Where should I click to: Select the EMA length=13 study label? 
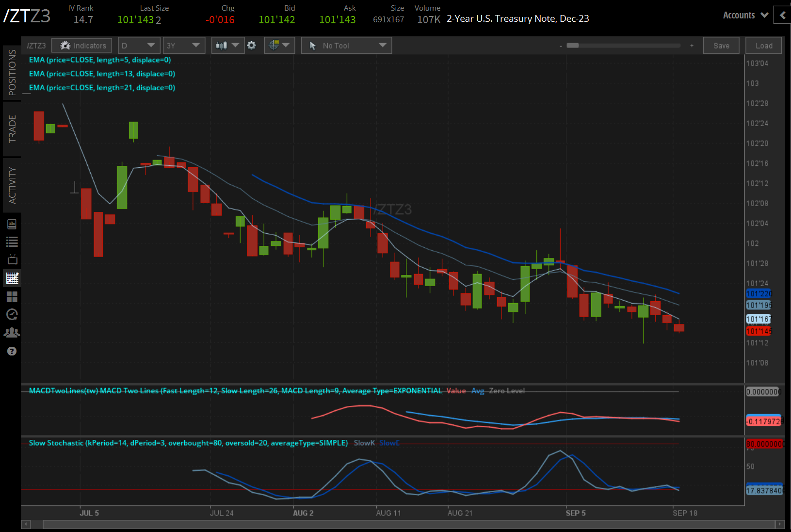coord(102,74)
